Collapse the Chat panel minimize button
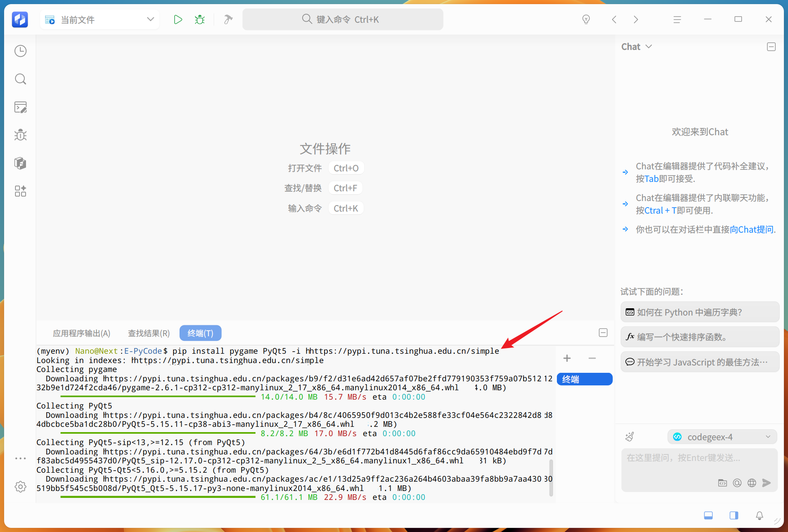Viewport: 788px width, 532px height. tap(771, 47)
